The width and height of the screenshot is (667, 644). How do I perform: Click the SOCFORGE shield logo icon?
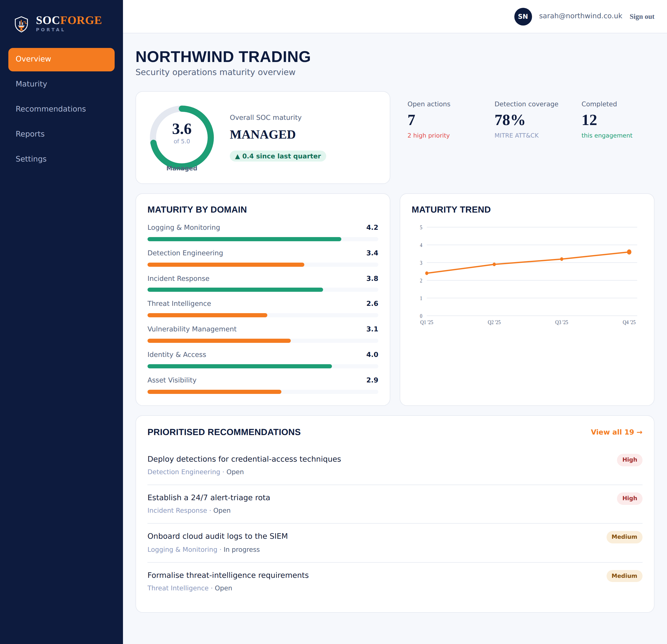tap(21, 24)
